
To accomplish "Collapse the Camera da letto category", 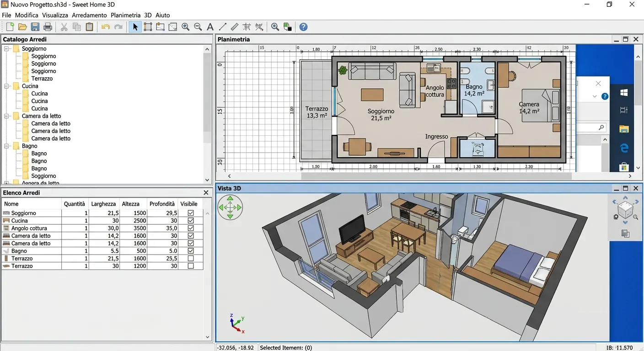I will click(x=7, y=116).
